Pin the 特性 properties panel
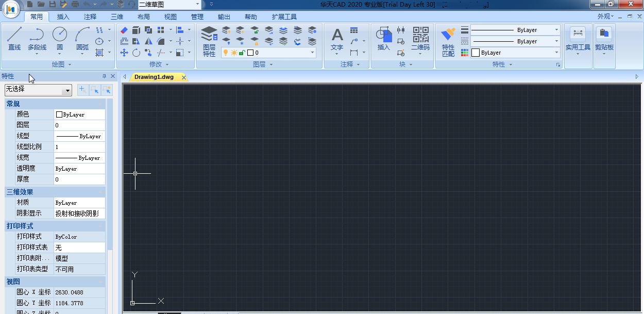Screen dimensions: 644x314 [x=104, y=76]
